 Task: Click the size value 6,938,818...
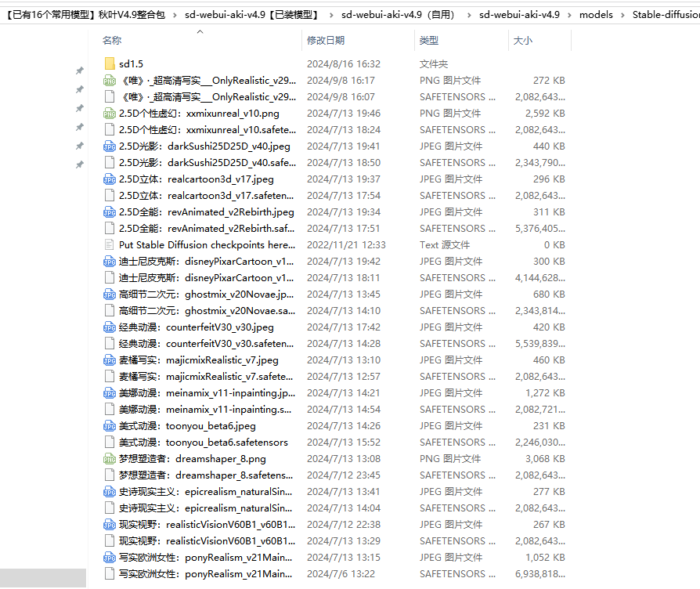point(540,574)
